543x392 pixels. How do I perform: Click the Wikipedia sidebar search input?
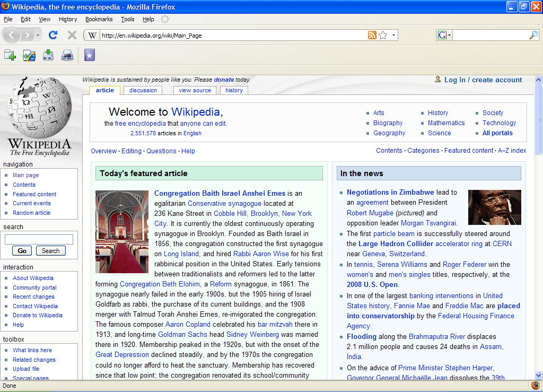[39, 239]
